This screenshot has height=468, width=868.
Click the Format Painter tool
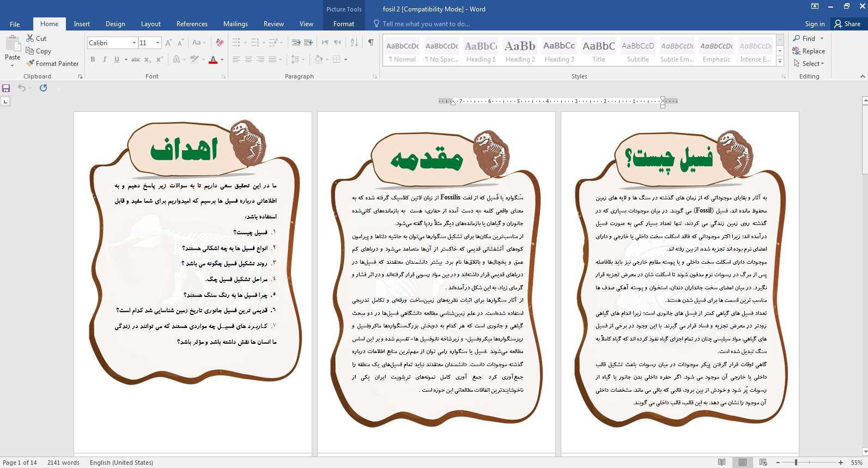coord(52,64)
